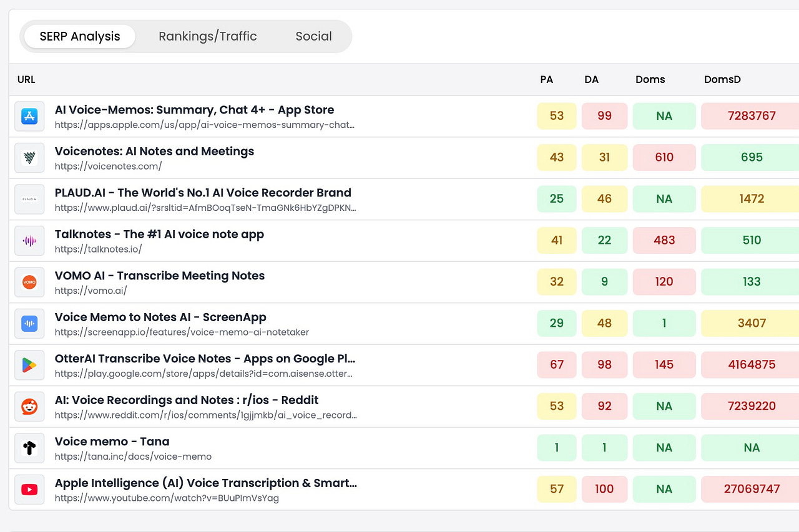The width and height of the screenshot is (799, 532).
Task: Click DomsD value 7239220
Action: 752,406
